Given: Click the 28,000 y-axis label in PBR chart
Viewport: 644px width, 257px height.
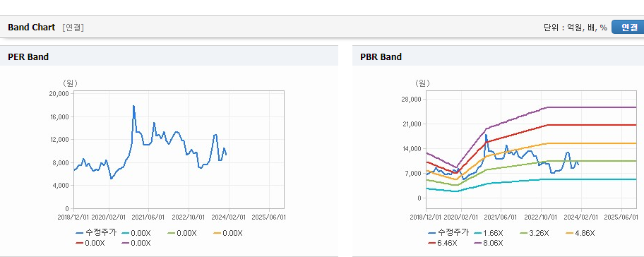Looking at the screenshot, I should (x=411, y=100).
